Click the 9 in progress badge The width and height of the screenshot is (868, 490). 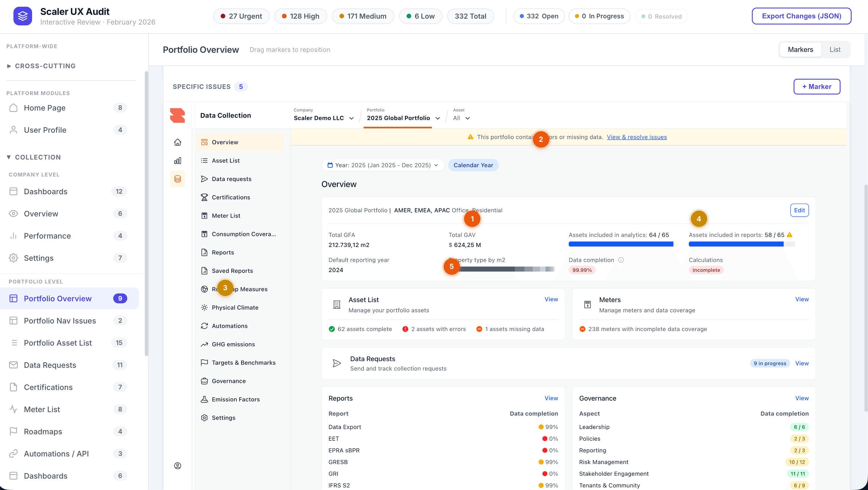tap(770, 363)
